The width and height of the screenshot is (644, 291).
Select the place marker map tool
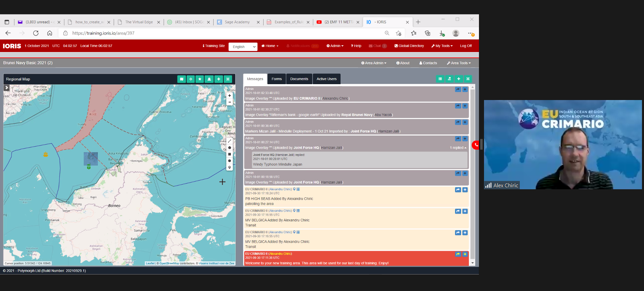(x=230, y=167)
